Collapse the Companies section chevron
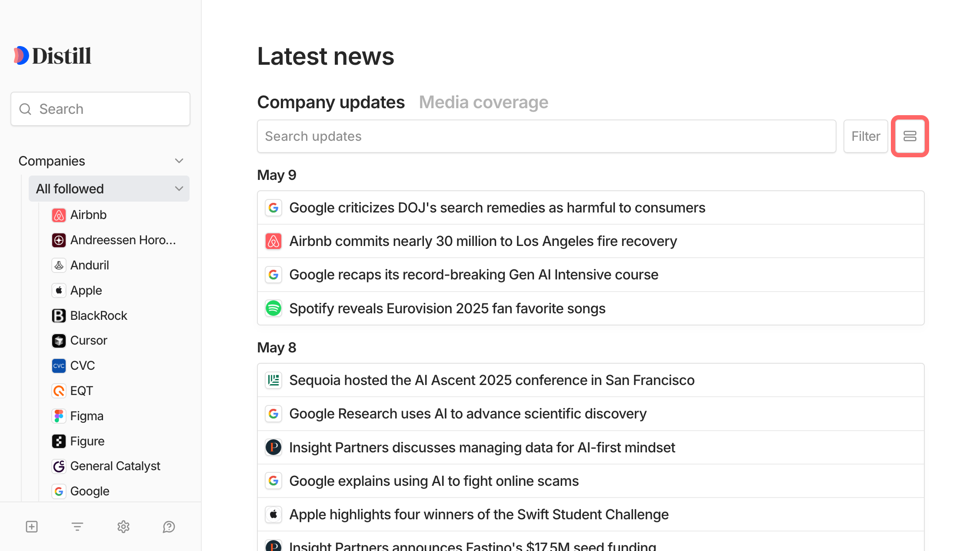The width and height of the screenshot is (980, 551). pyautogui.click(x=179, y=161)
